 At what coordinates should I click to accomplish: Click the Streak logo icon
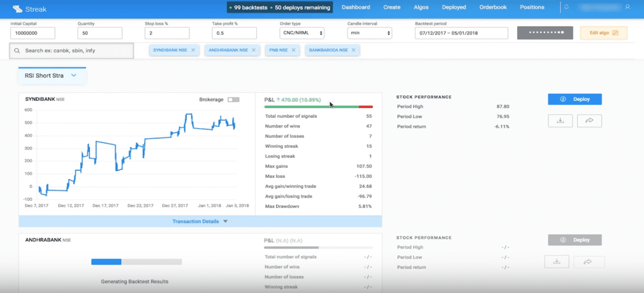(17, 8)
